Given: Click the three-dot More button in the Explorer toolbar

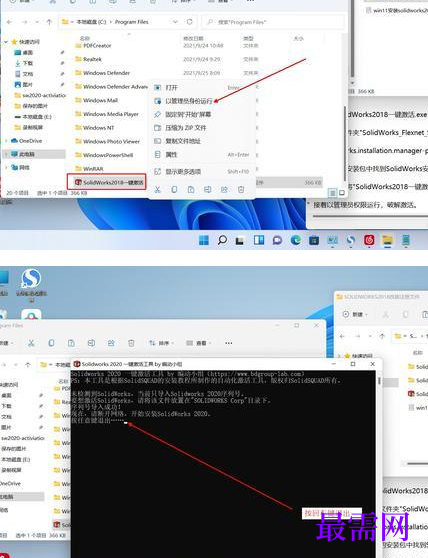Looking at the screenshot, I should (x=229, y=343).
